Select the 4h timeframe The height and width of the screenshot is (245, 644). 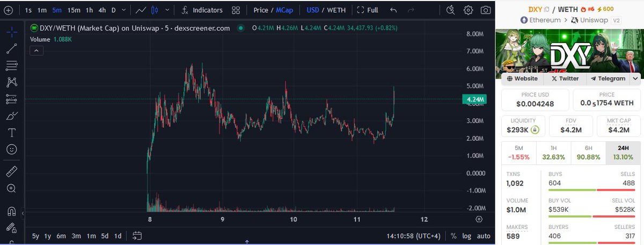(102, 10)
